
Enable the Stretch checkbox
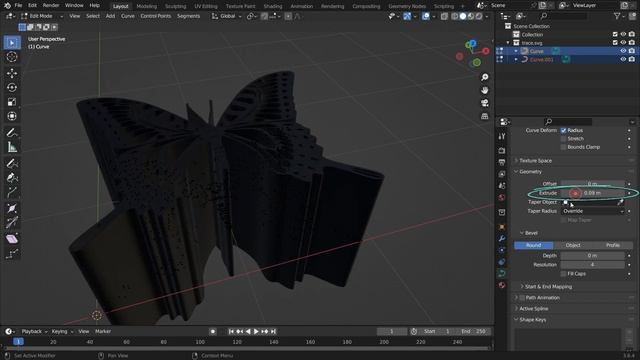pyautogui.click(x=564, y=139)
